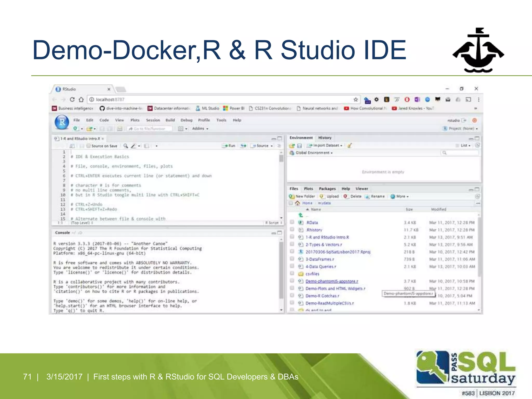
Task: Switch to the Viewer tab
Action: tap(362, 189)
